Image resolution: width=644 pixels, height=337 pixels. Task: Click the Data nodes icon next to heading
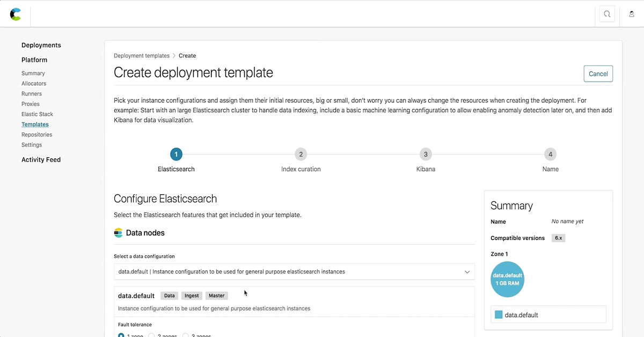(x=118, y=232)
